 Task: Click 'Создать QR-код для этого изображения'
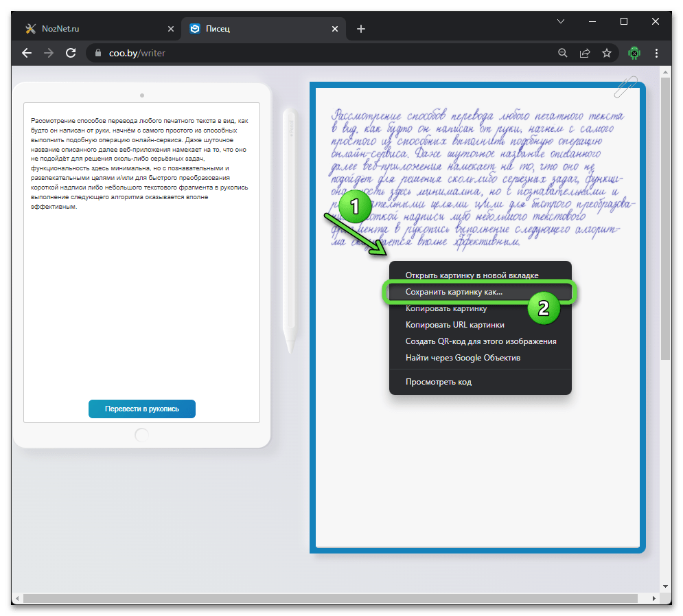481,341
